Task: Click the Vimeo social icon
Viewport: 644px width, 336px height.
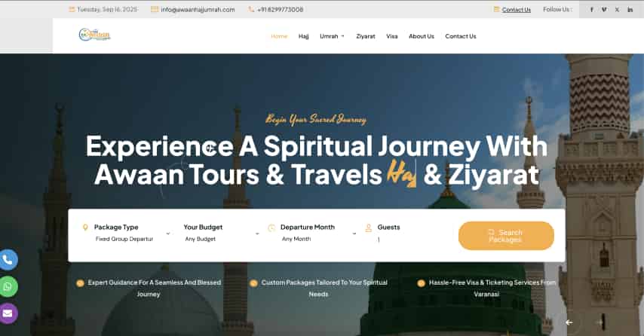Action: coord(604,10)
